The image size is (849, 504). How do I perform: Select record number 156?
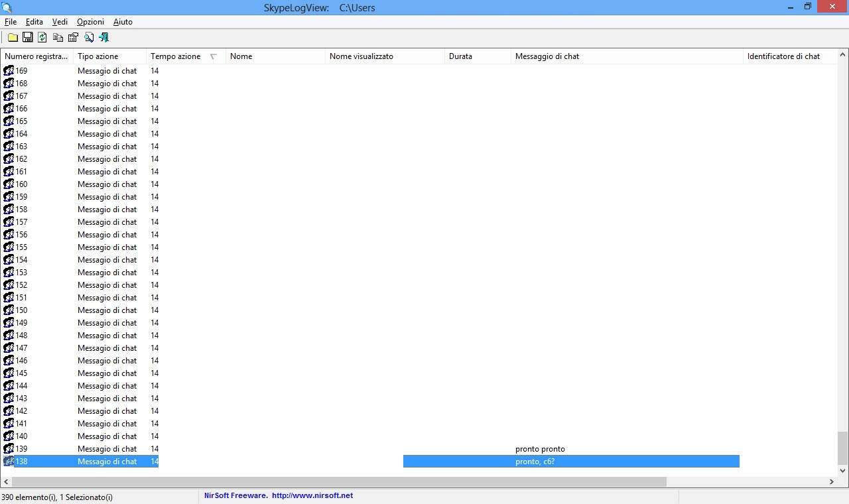coord(21,234)
